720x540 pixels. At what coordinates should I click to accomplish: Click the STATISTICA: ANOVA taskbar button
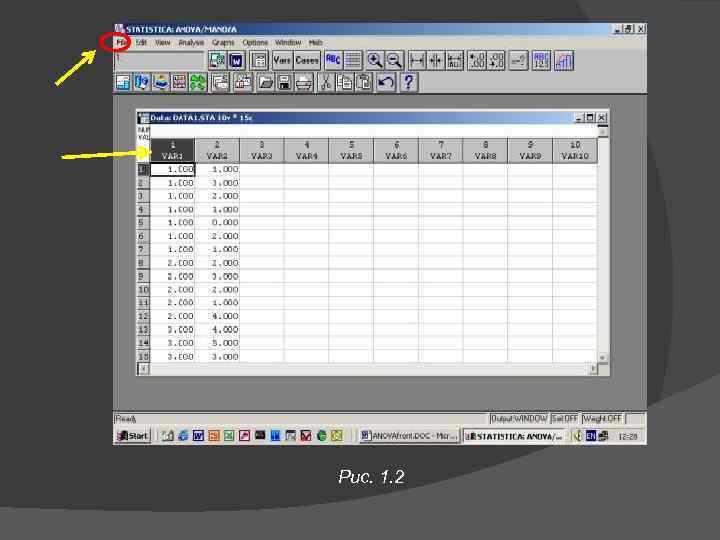point(514,436)
